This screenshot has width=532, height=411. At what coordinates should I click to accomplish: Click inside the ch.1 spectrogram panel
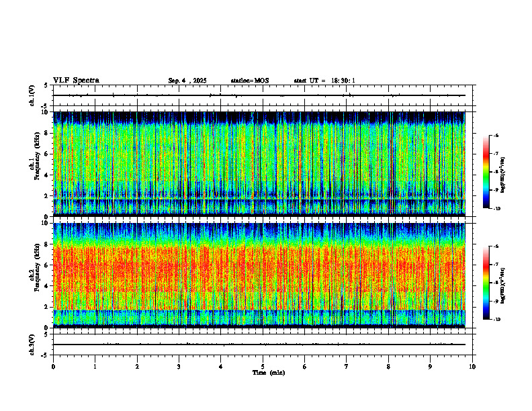[259, 164]
